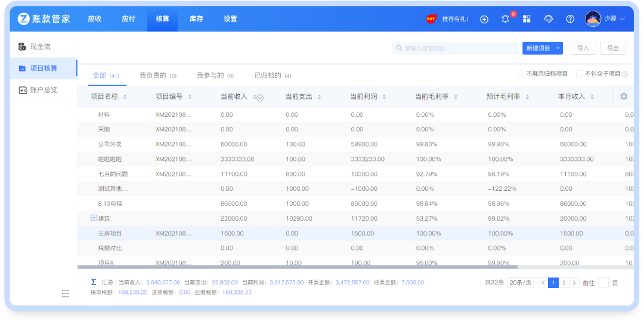644x322 pixels.
Task: Click the 导出 button
Action: (x=612, y=48)
